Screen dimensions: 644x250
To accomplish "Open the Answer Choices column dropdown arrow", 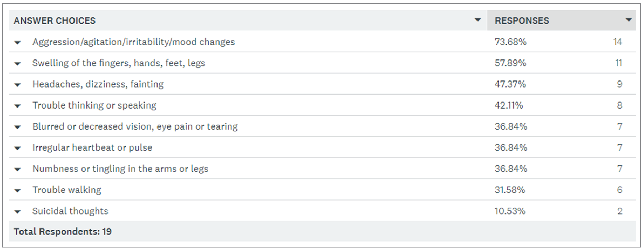I will click(478, 20).
